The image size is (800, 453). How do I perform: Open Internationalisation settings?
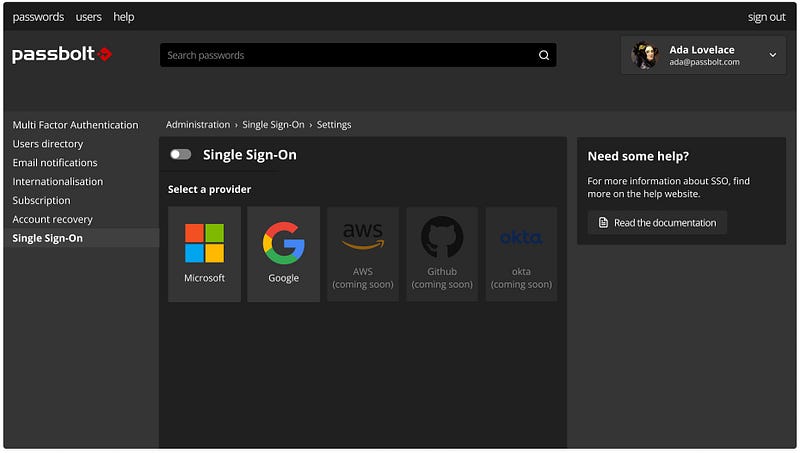[58, 182]
